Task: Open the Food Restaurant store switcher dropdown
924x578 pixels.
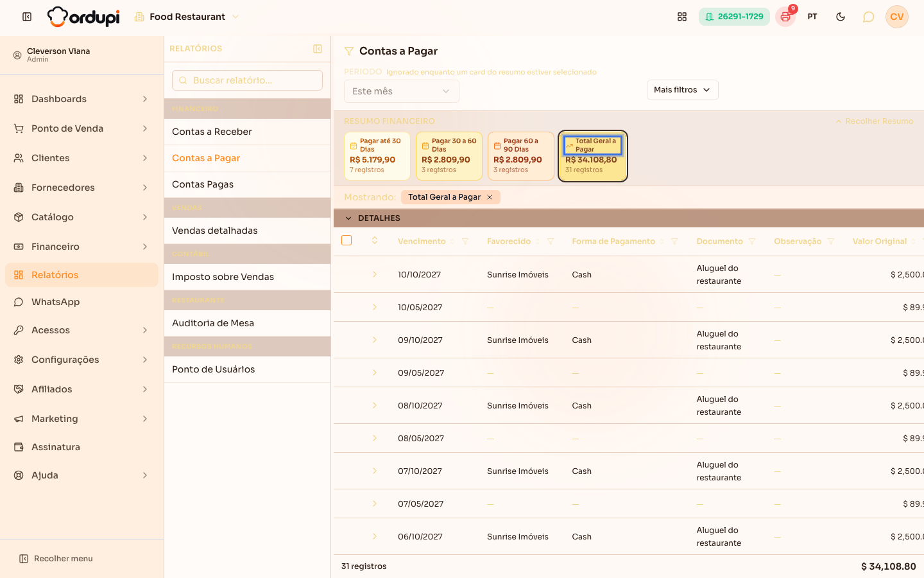Action: coord(187,17)
